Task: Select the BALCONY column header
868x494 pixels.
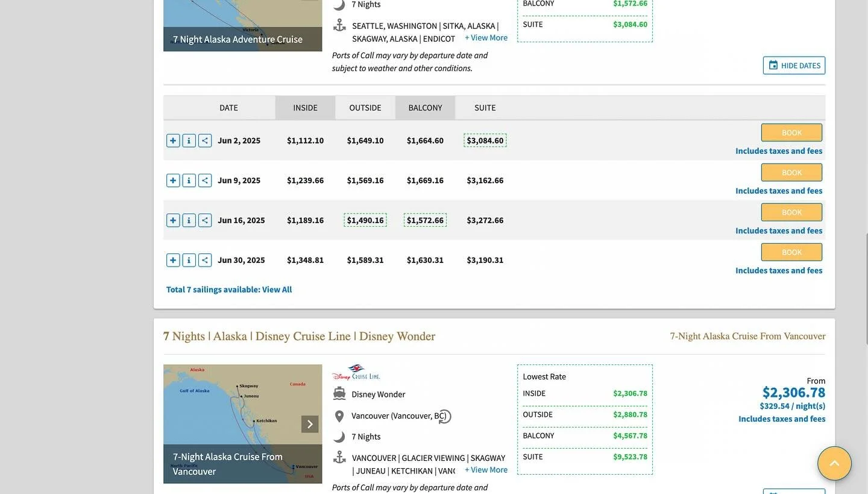Action: tap(425, 108)
